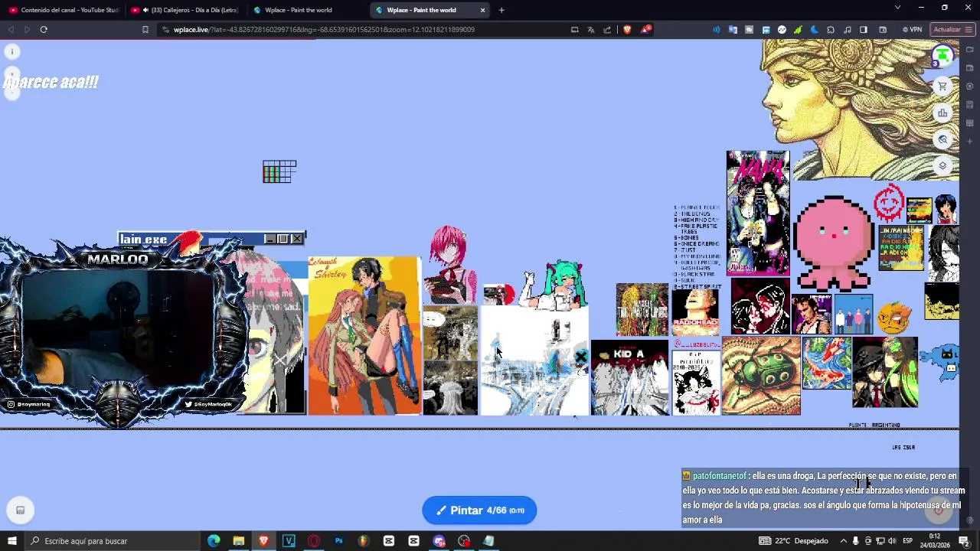Screen dimensions: 980x551
Task: Switch to the Callejeros - Día a Día tab
Action: [185, 10]
